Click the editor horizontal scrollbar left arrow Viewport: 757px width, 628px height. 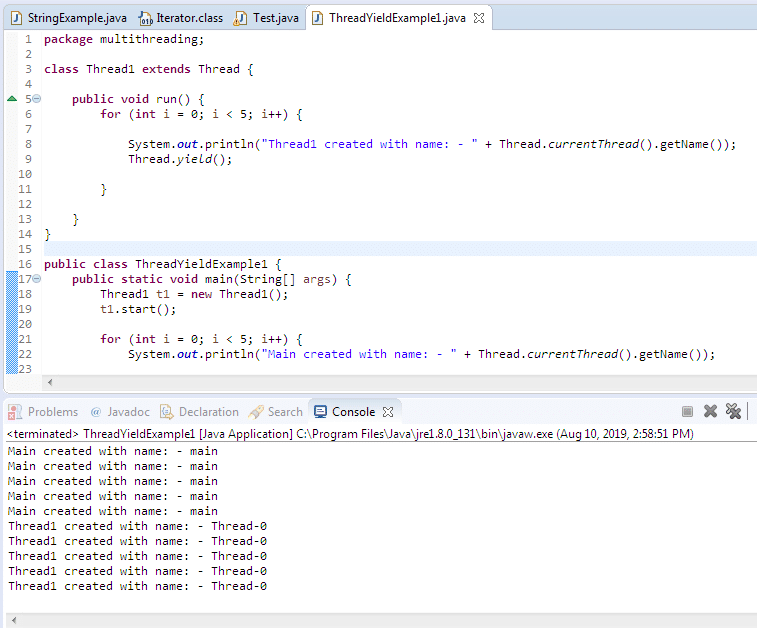[x=50, y=382]
